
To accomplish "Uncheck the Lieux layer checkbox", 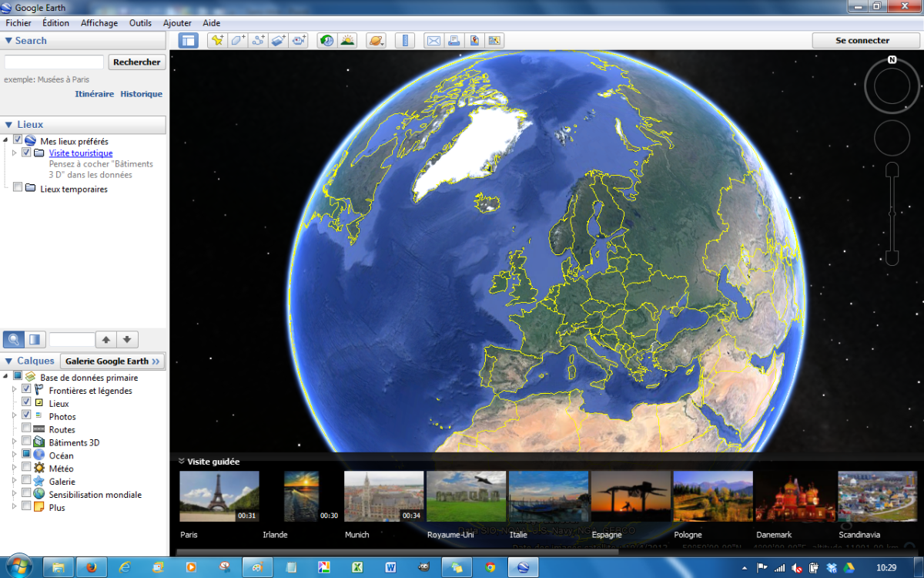I will pyautogui.click(x=26, y=402).
